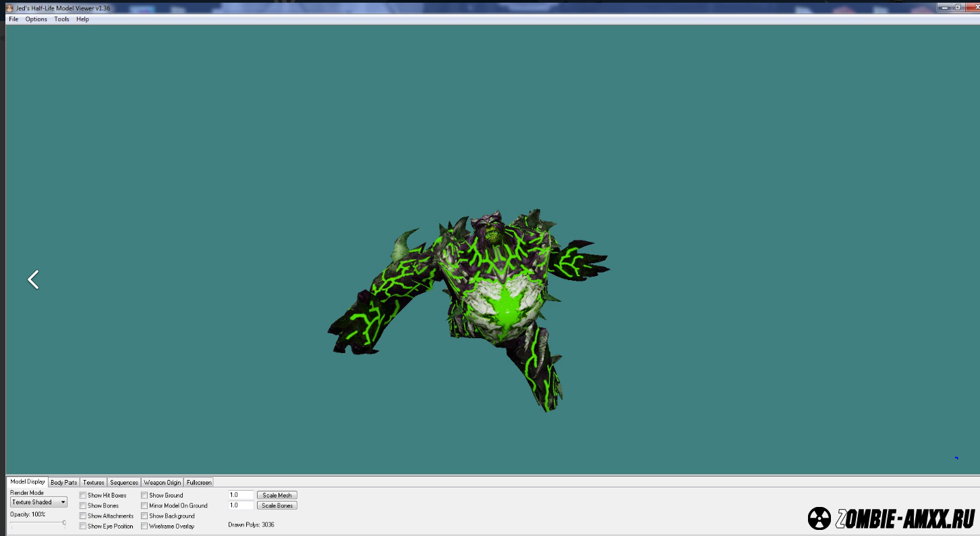The height and width of the screenshot is (536, 980).
Task: Click the Scale Bones button
Action: 277,505
